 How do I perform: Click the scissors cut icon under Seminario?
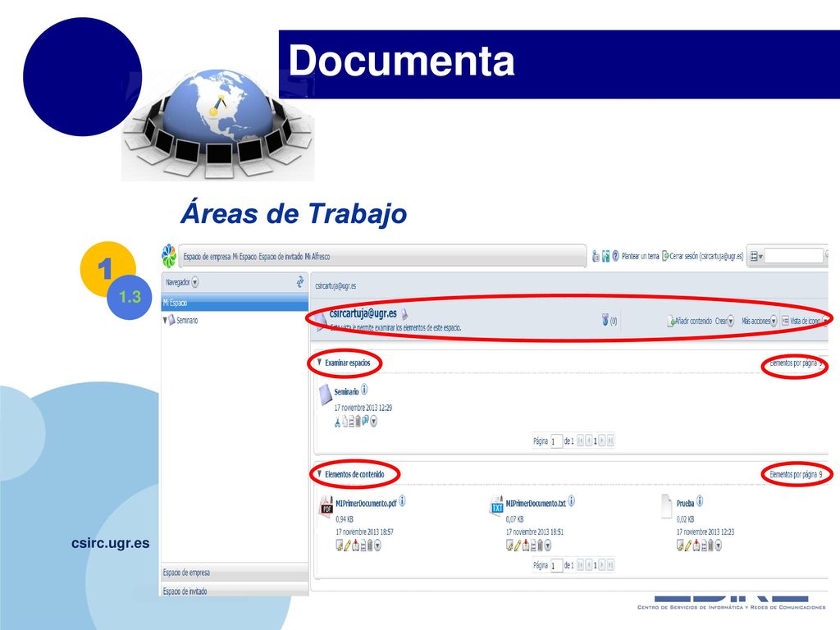click(x=337, y=422)
